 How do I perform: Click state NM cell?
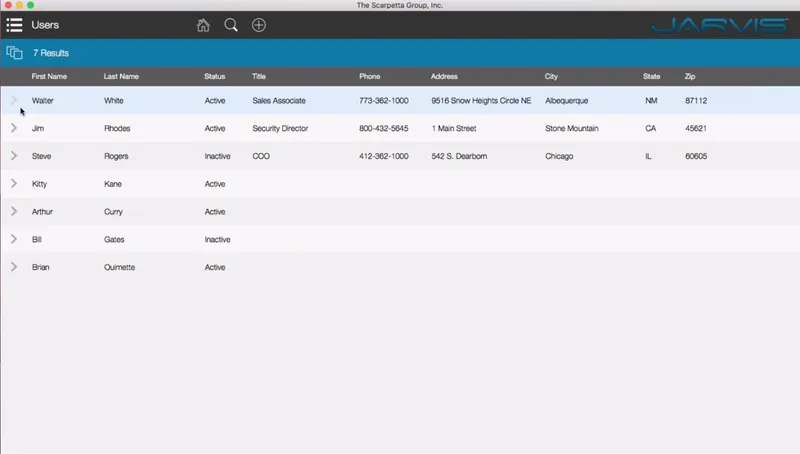point(651,100)
